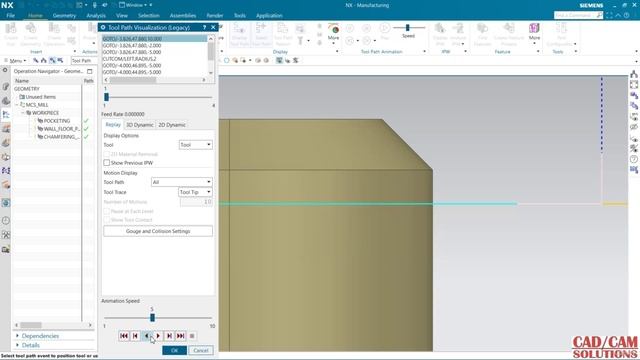Toggle Show Tool Contact checkbox
Screen dimensions: 640x360
(x=107, y=220)
